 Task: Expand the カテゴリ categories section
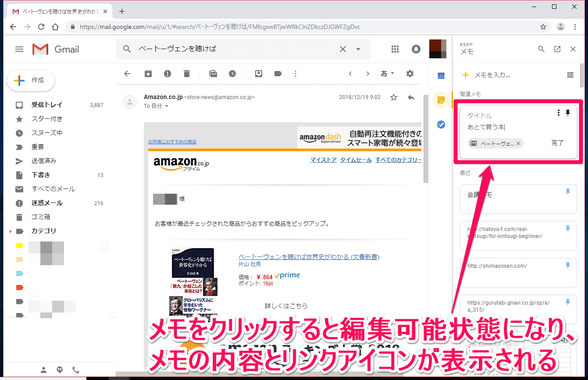10,231
